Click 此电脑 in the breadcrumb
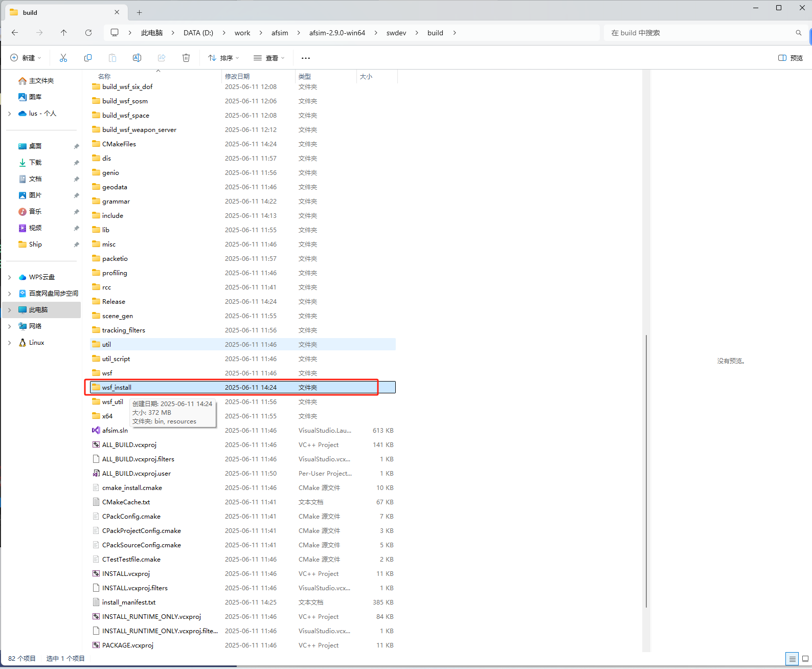 point(152,33)
